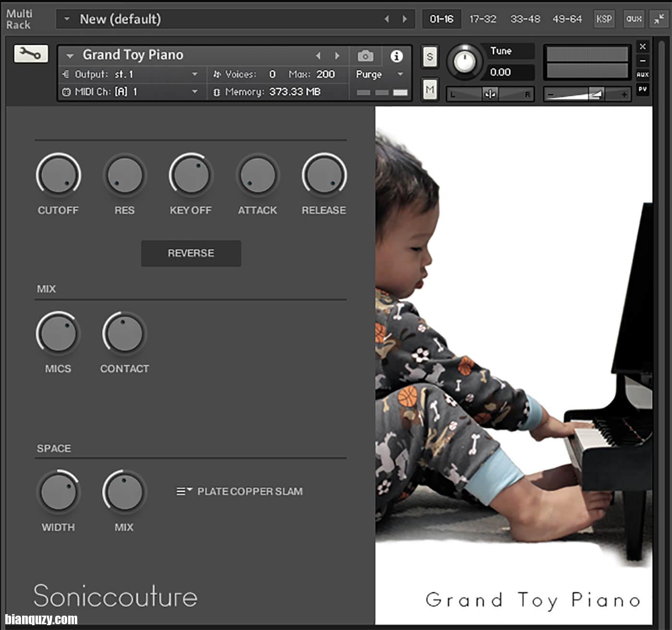Image resolution: width=672 pixels, height=630 pixels.
Task: Click the Output routing icon
Action: pyautogui.click(x=66, y=74)
